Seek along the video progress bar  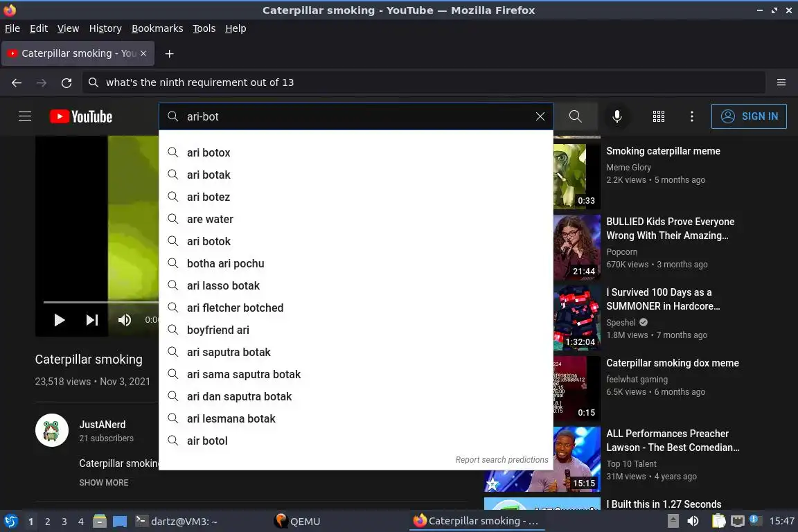(100, 303)
